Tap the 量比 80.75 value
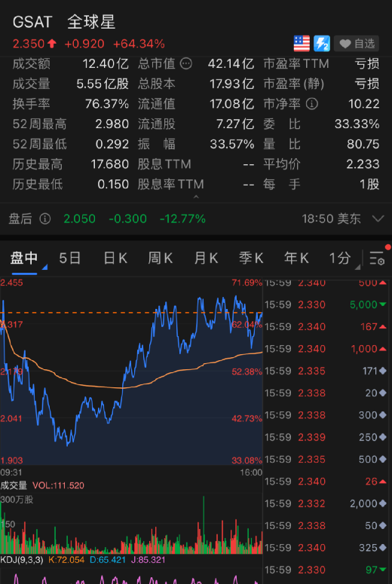Screen dimensions: 392x584 coord(363,144)
